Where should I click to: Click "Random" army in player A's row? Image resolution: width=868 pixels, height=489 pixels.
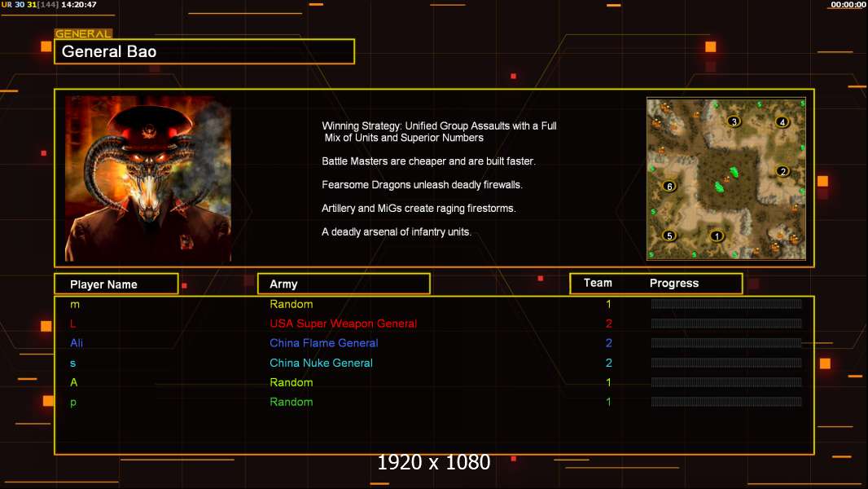point(292,382)
